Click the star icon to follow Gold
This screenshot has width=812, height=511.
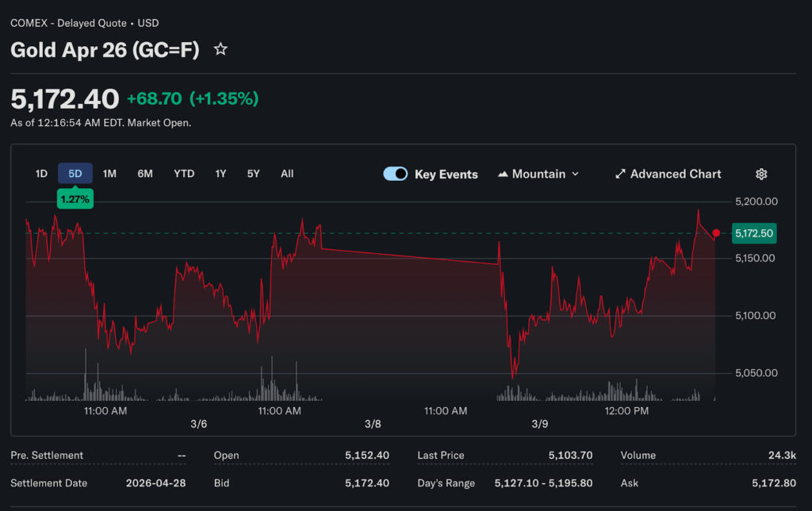(x=220, y=50)
